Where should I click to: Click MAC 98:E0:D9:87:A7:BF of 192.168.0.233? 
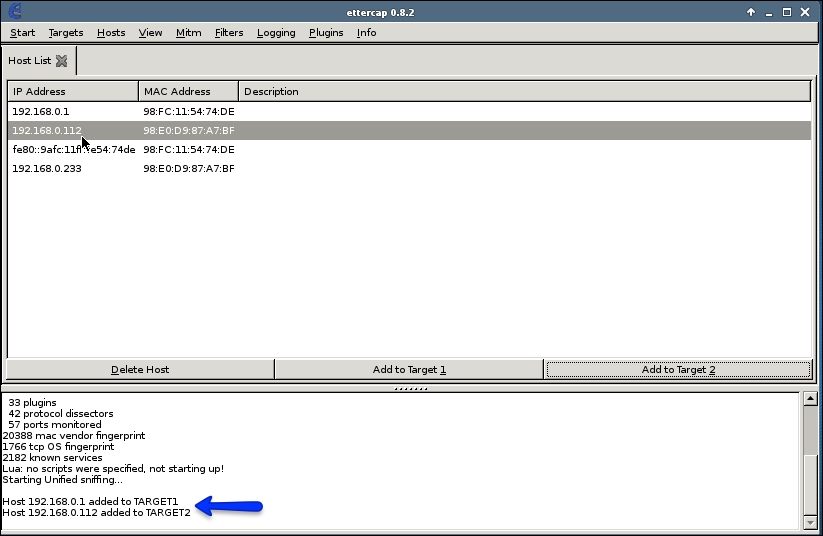pos(189,169)
